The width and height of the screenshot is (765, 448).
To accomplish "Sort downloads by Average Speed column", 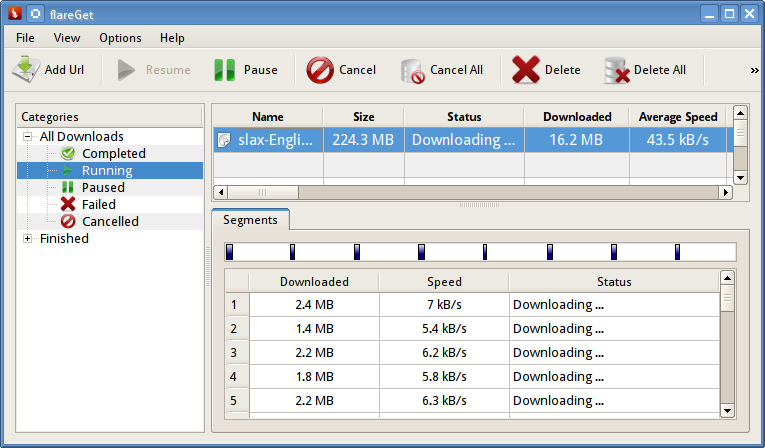I will 679,117.
